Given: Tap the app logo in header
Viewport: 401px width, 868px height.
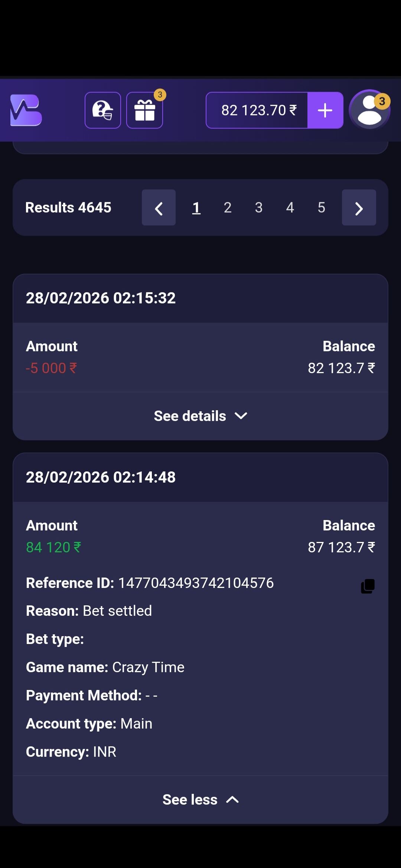Looking at the screenshot, I should (26, 110).
